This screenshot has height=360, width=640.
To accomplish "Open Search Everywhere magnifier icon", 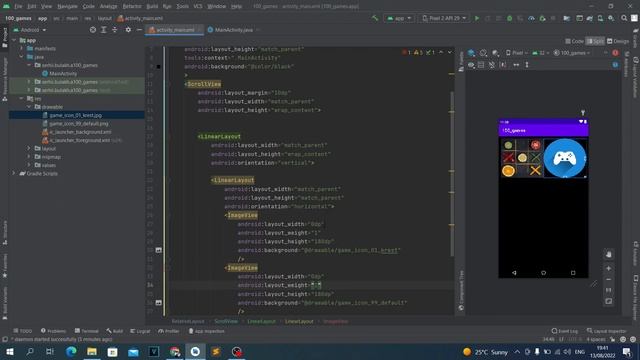I will click(x=624, y=18).
